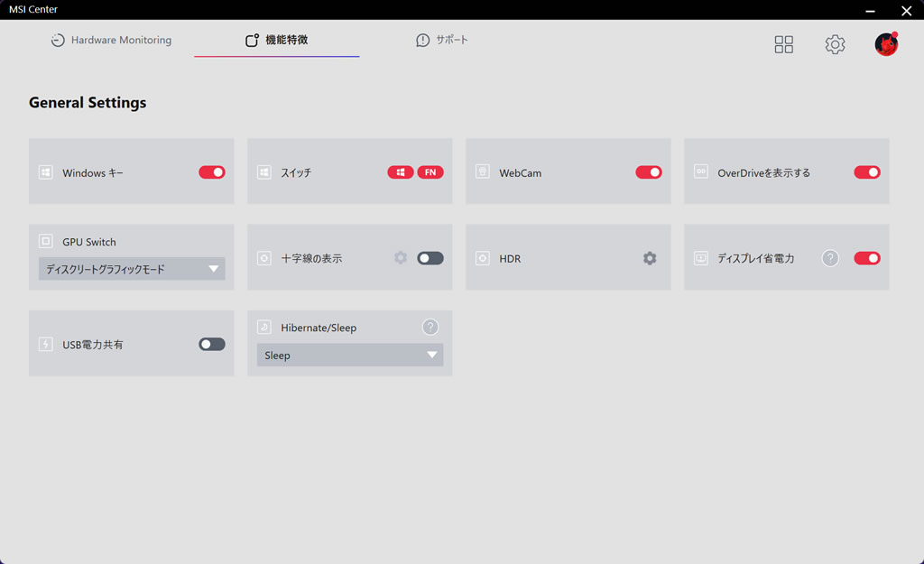
Task: Select the Windows logo switch button
Action: [x=400, y=172]
